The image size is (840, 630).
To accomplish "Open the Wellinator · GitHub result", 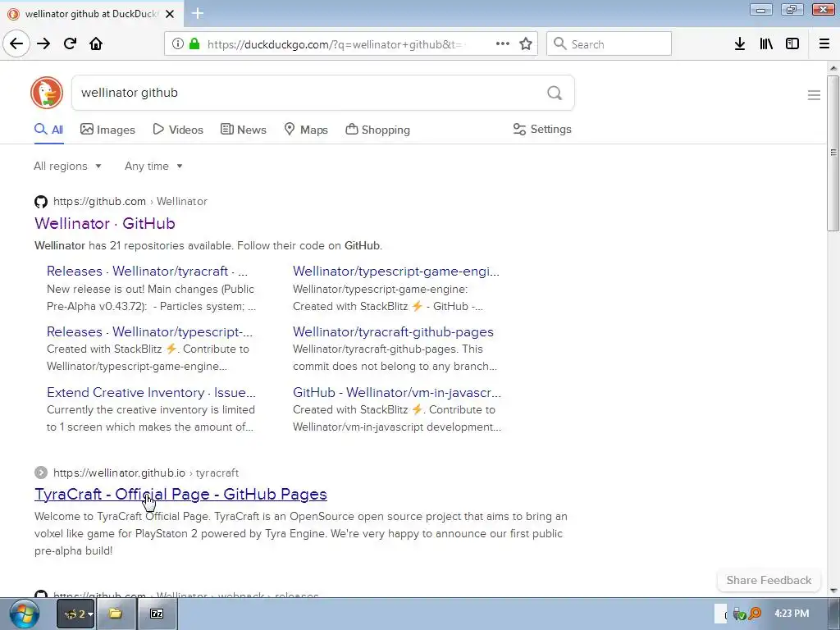I will (x=105, y=223).
